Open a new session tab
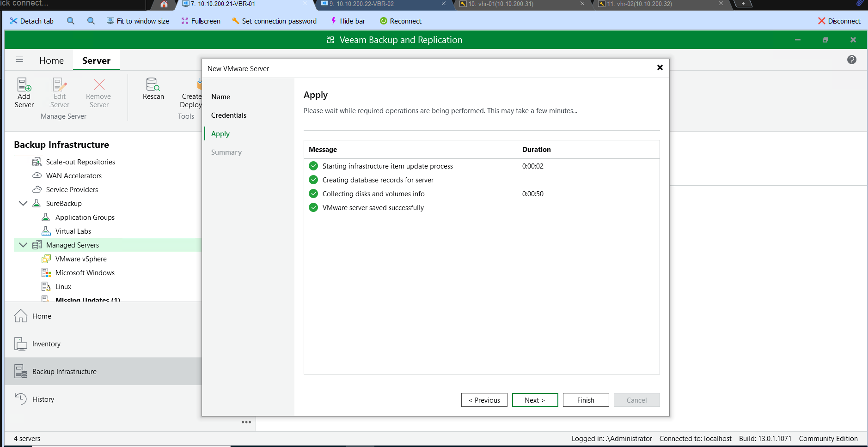 (743, 4)
